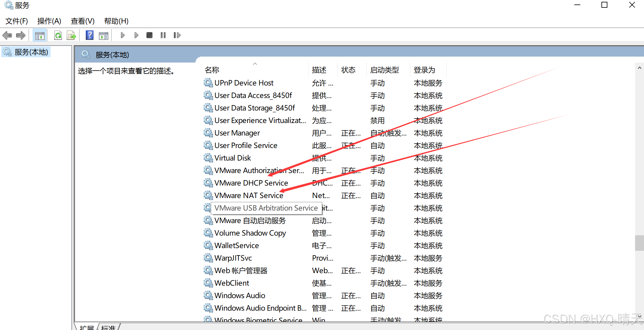Click the 状态 column header
This screenshot has height=330, width=644.
tap(348, 70)
